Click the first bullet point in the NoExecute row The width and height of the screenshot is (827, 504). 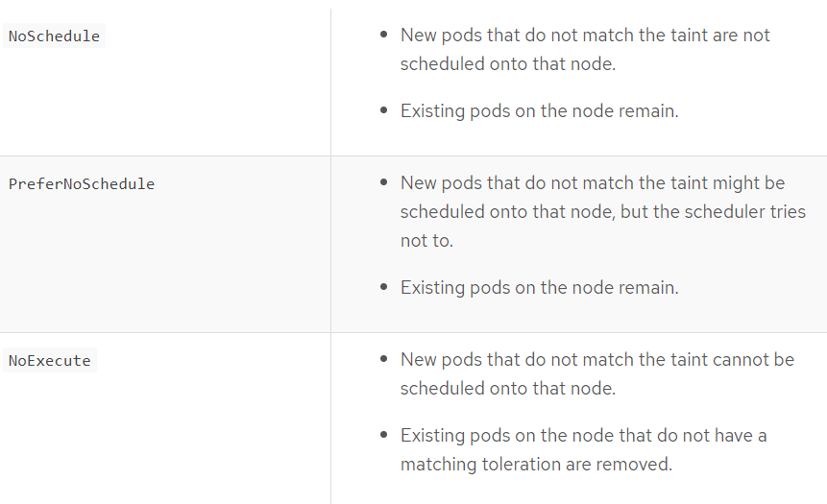click(x=384, y=359)
